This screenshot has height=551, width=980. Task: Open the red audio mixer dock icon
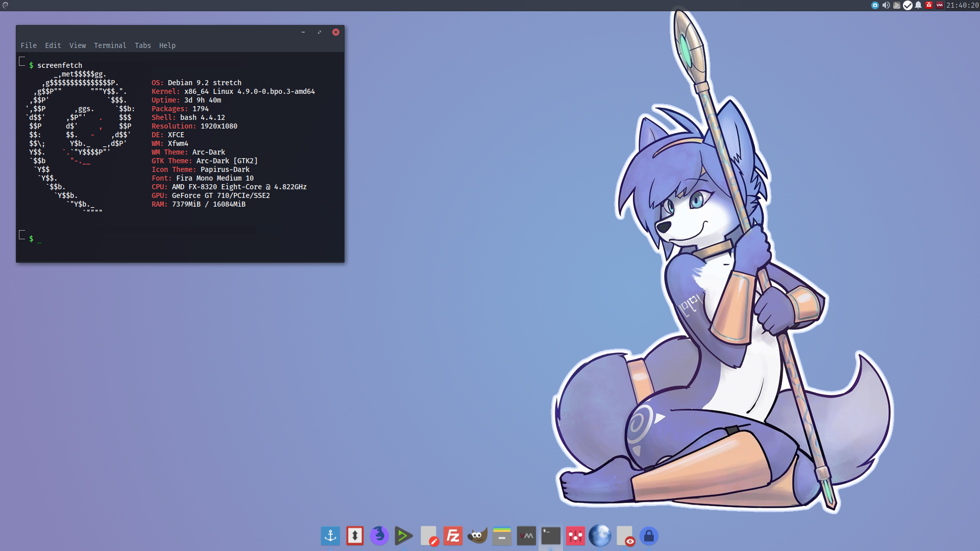click(575, 536)
